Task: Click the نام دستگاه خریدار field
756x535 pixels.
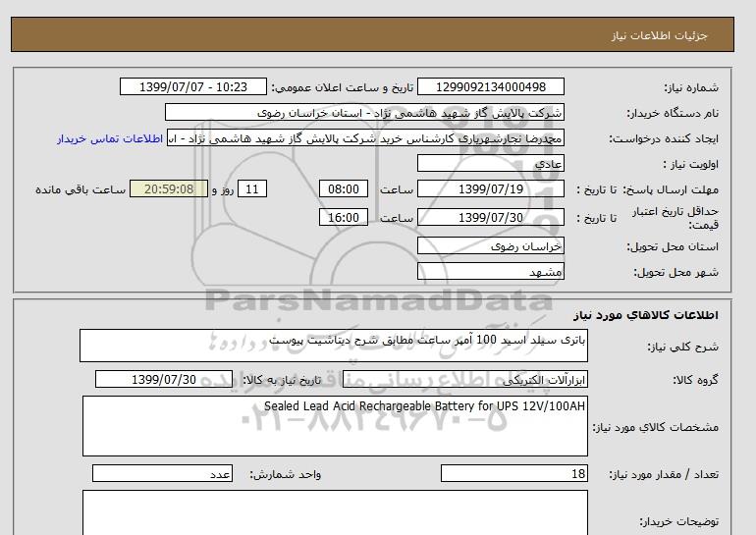Action: coord(364,113)
